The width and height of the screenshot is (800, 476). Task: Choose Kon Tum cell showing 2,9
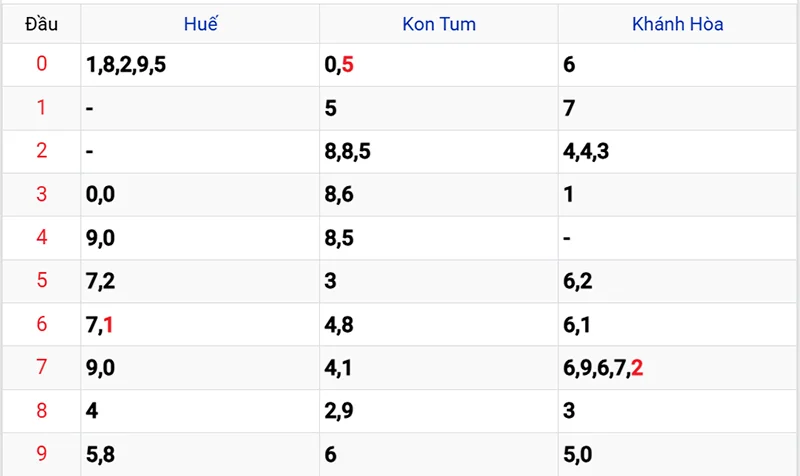(x=339, y=410)
